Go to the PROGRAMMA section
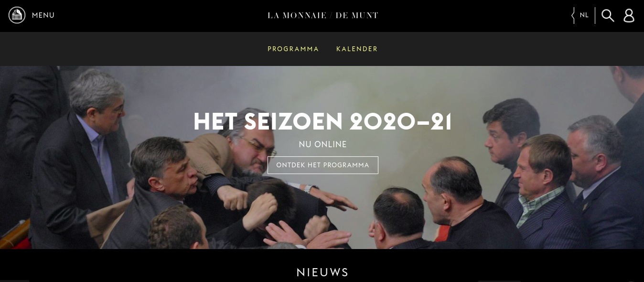The image size is (644, 282). pyautogui.click(x=293, y=49)
